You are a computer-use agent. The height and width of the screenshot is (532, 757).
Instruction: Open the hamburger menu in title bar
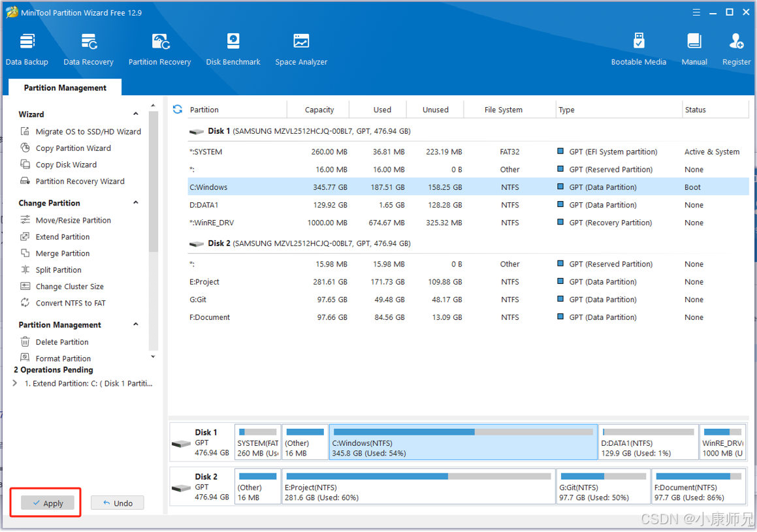[696, 12]
